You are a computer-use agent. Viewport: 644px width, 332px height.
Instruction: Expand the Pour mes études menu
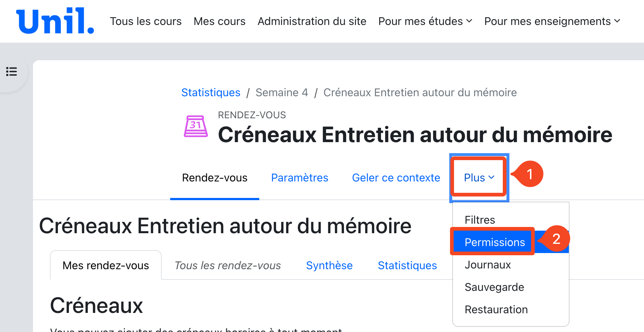pyautogui.click(x=425, y=21)
